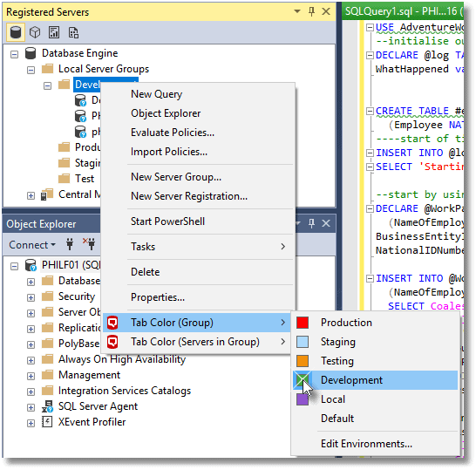Image resolution: width=476 pixels, height=470 pixels.
Task: Open Edit Environments... option
Action: point(376,444)
